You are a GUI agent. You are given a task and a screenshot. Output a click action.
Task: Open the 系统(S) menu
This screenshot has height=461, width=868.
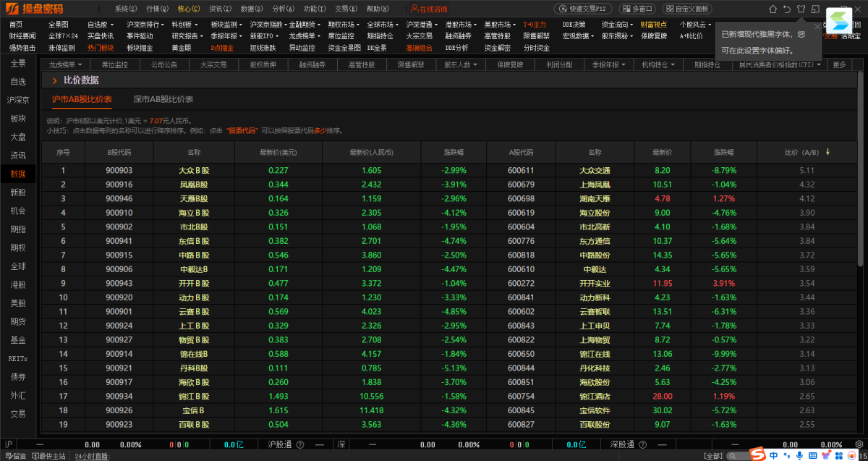coord(125,9)
